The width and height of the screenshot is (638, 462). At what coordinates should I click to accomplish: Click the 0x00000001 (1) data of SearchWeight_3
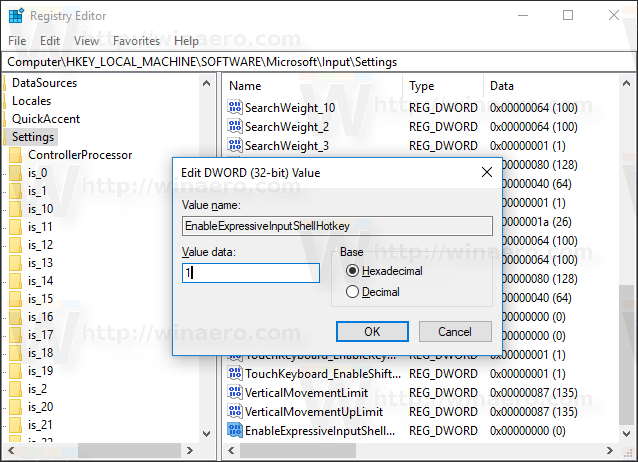click(528, 145)
